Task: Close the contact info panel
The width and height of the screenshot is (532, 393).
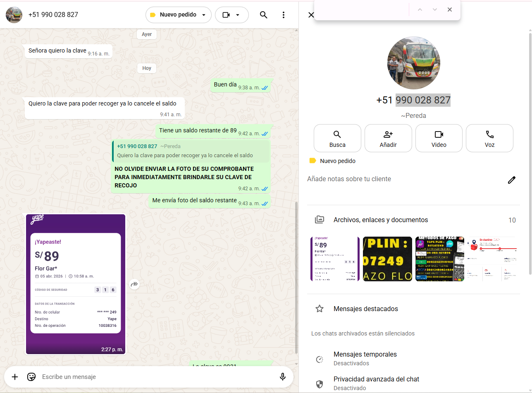Action: (x=311, y=15)
